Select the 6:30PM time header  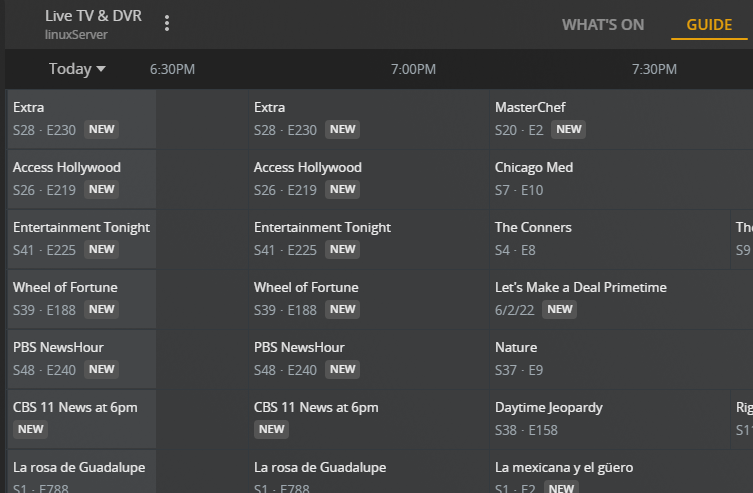coord(172,69)
